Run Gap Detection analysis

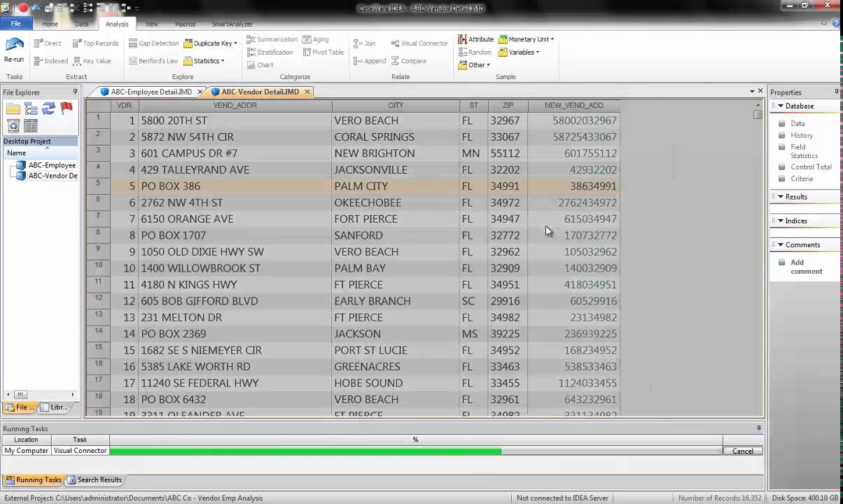point(153,43)
